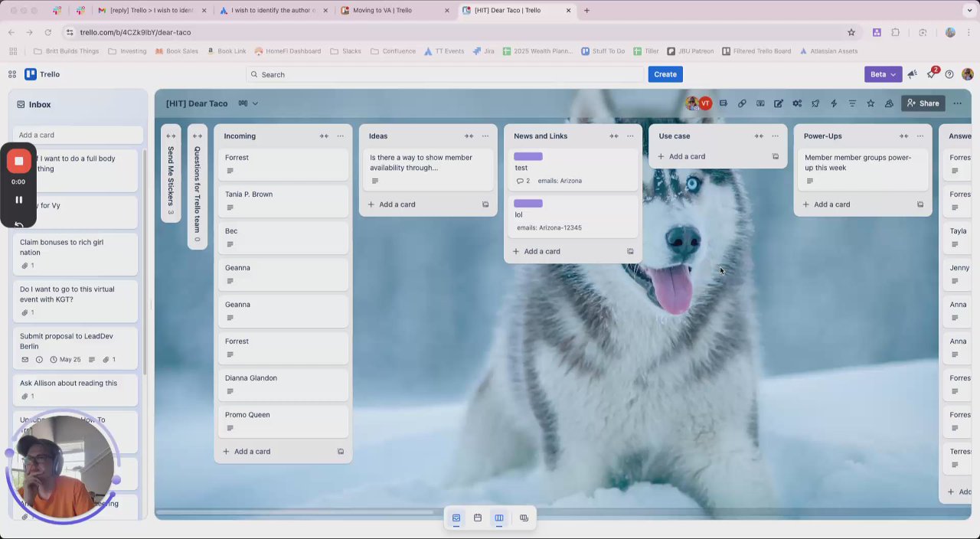Expand the Send Me Stickers collapsed list

pyautogui.click(x=171, y=136)
